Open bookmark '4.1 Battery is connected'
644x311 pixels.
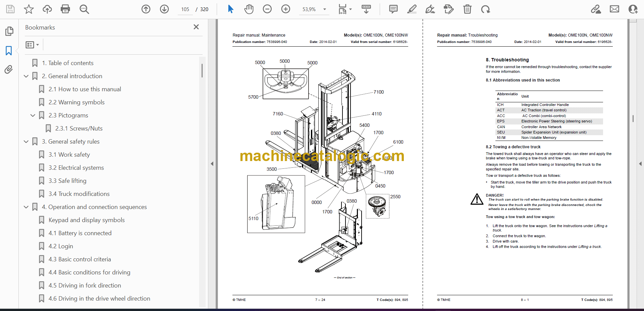pos(80,233)
